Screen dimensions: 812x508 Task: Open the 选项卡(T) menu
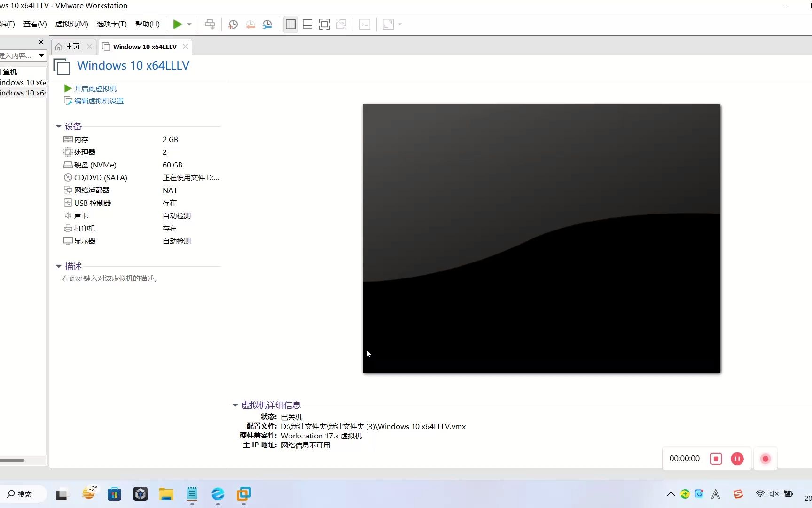(111, 24)
